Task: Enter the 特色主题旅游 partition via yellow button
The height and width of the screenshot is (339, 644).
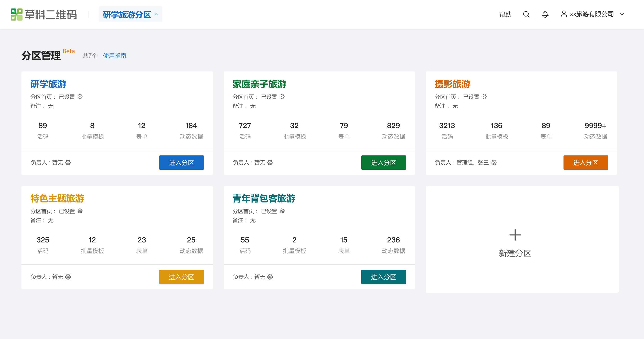Action: [x=182, y=277]
